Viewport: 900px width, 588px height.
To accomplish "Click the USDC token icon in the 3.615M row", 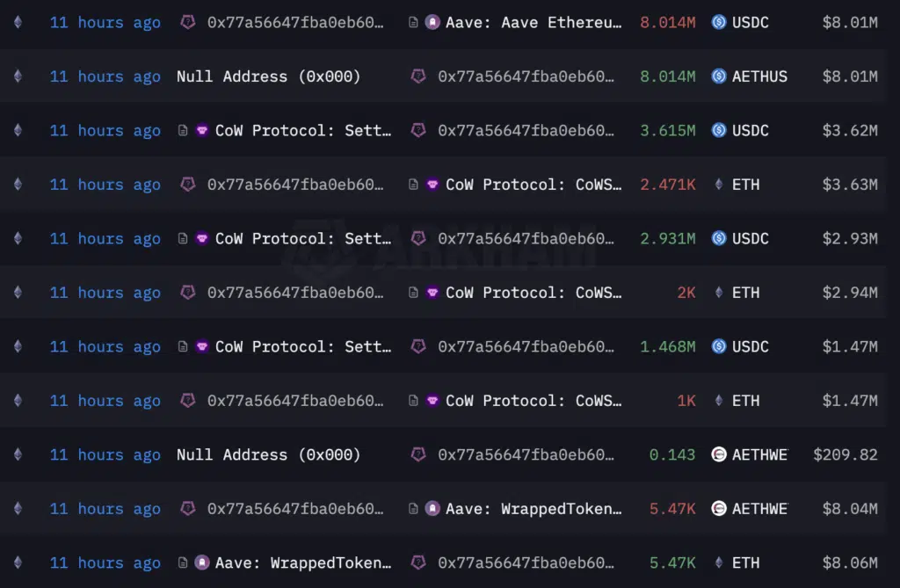I will pyautogui.click(x=719, y=131).
